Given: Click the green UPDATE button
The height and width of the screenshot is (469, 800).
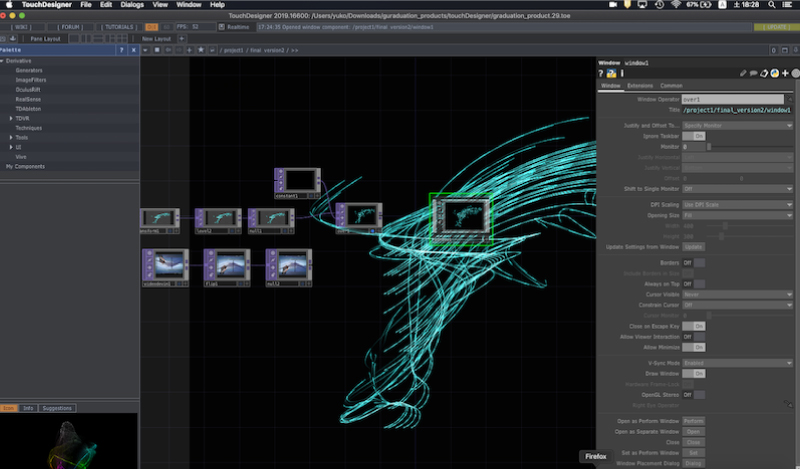Looking at the screenshot, I should pyautogui.click(x=776, y=27).
